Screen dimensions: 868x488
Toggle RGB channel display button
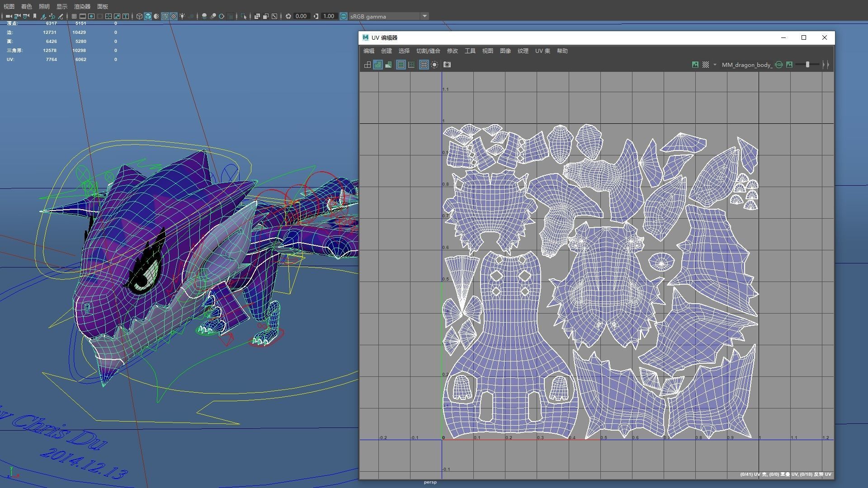pos(778,65)
